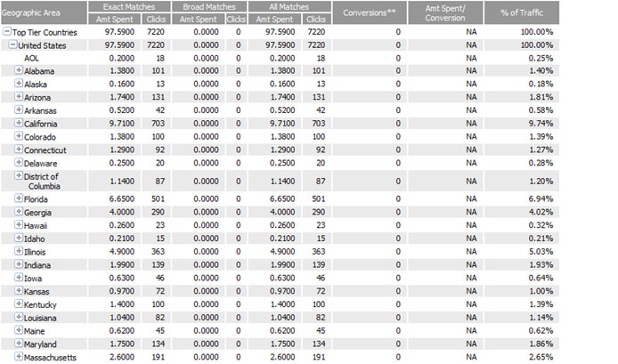Click California's 9.74% traffic value
The image size is (618, 364).
pyautogui.click(x=541, y=124)
